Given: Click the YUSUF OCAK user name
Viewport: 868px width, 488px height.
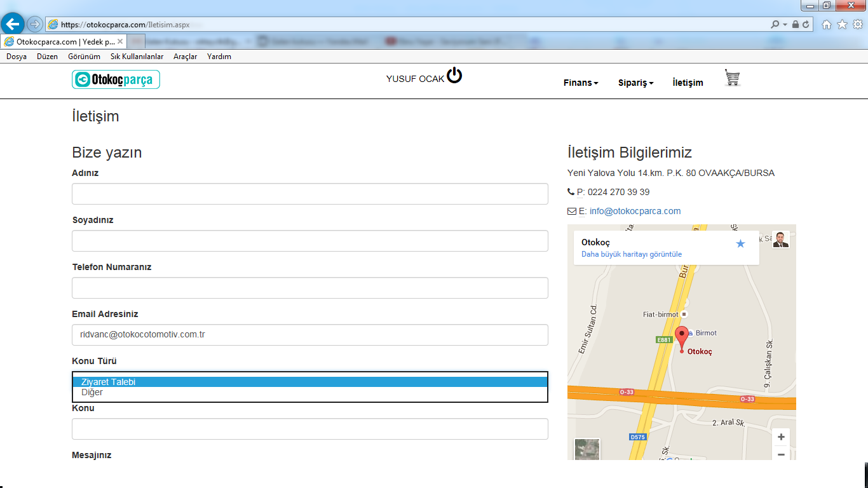Looking at the screenshot, I should point(415,79).
